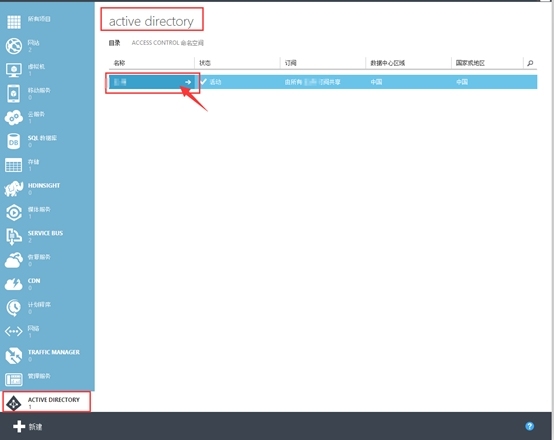The width and height of the screenshot is (554, 440).
Task: Select Cloud Services (云服务) gear-cloud icon
Action: (x=14, y=118)
